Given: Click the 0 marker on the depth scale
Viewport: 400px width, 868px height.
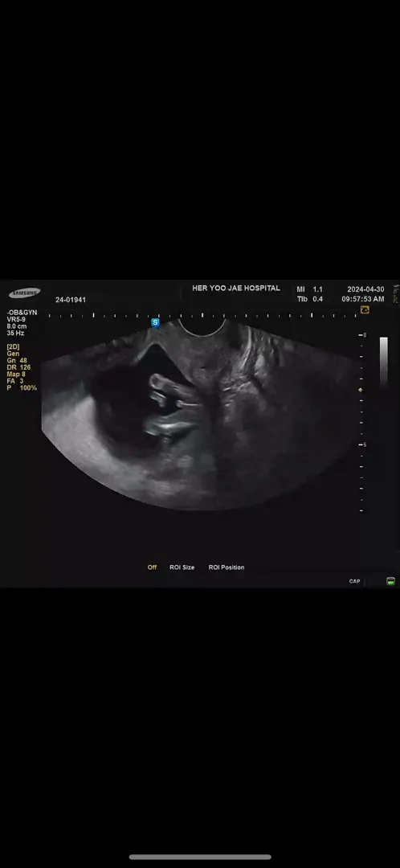Looking at the screenshot, I should (x=364, y=335).
